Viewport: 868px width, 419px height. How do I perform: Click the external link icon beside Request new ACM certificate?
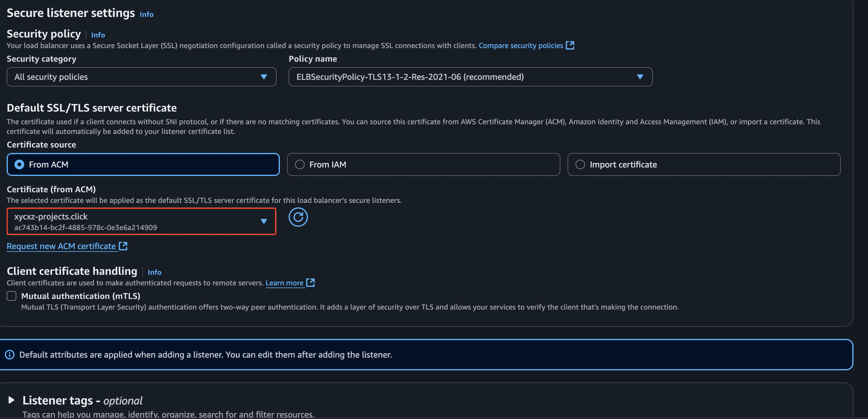[123, 246]
